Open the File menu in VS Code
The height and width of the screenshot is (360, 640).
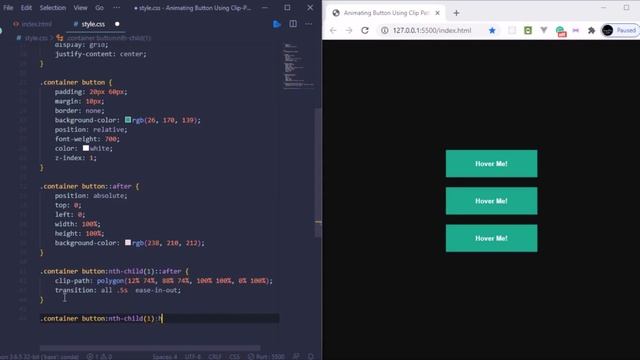[x=8, y=8]
